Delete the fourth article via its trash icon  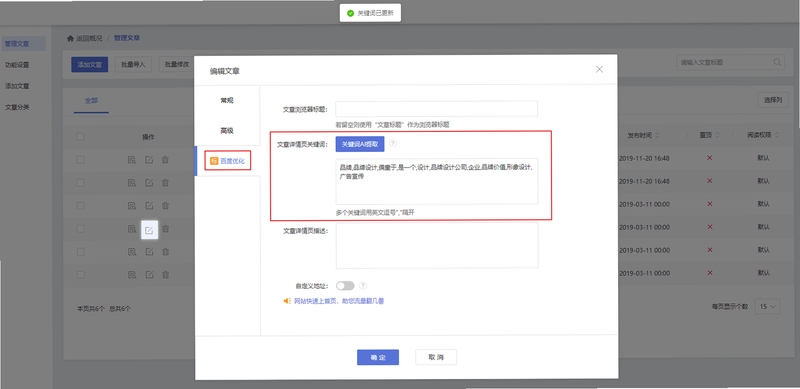pyautogui.click(x=165, y=229)
